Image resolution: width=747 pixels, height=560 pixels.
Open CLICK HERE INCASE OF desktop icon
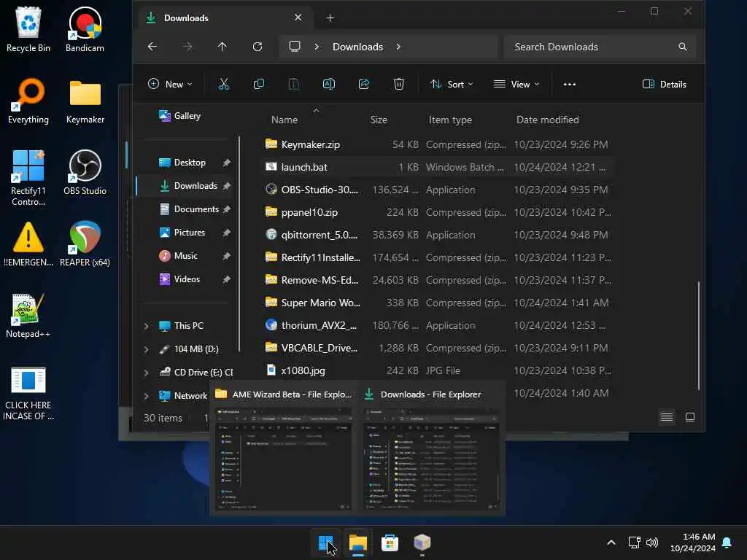[28, 393]
